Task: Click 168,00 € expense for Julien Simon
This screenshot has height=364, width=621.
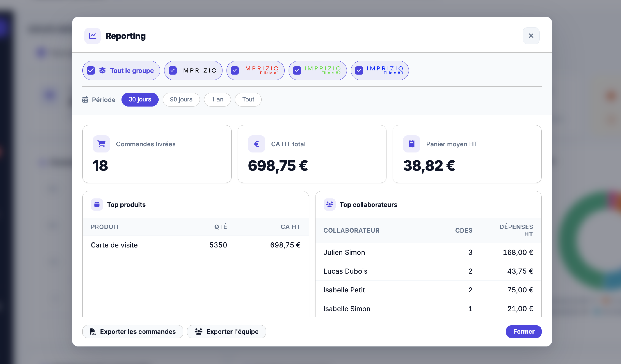Action: pos(518,252)
